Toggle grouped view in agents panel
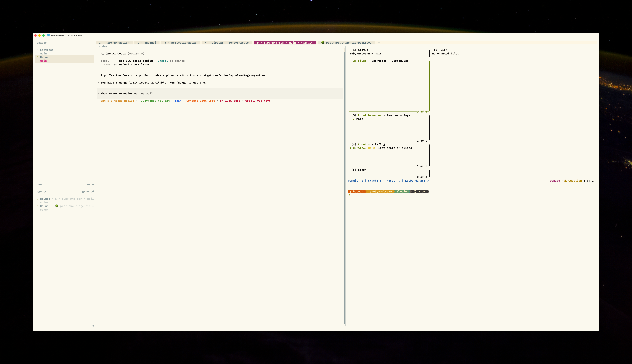The image size is (632, 364). tap(88, 192)
